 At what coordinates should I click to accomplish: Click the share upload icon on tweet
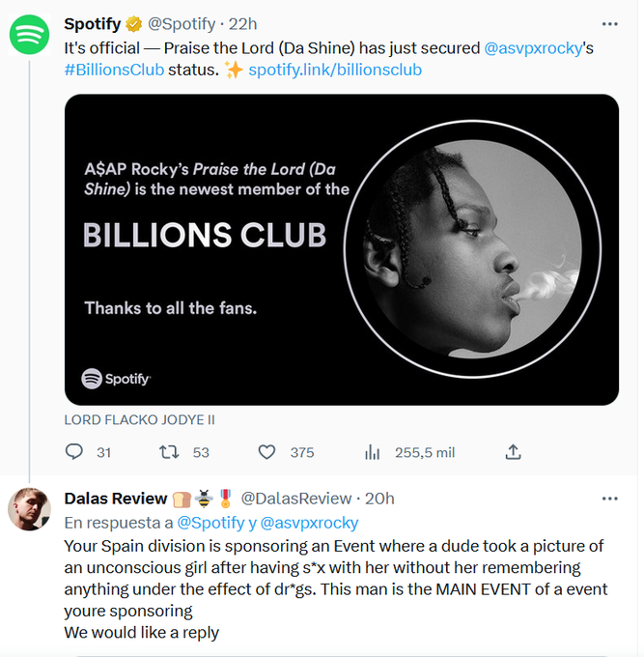[513, 452]
